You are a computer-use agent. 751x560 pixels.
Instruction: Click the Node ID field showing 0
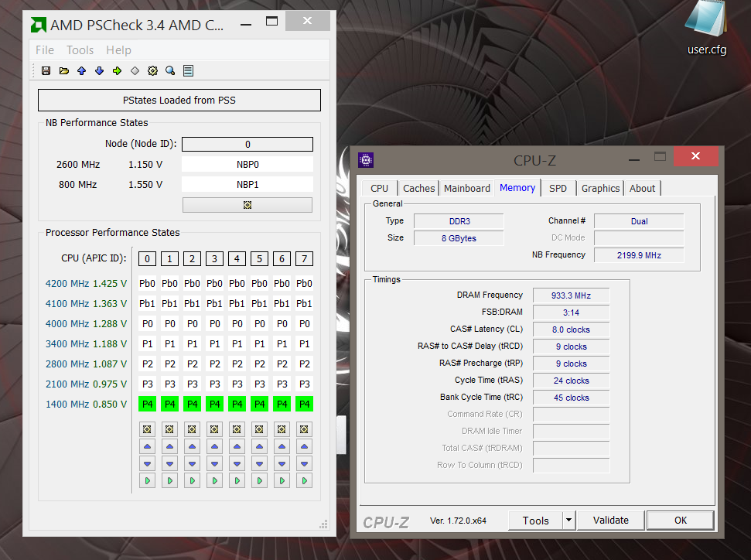[x=247, y=144]
